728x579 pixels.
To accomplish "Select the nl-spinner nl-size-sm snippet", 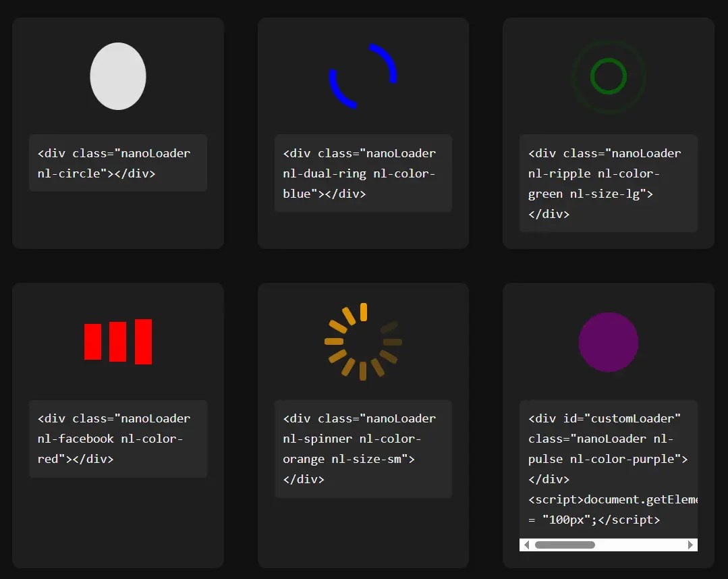I will (363, 449).
